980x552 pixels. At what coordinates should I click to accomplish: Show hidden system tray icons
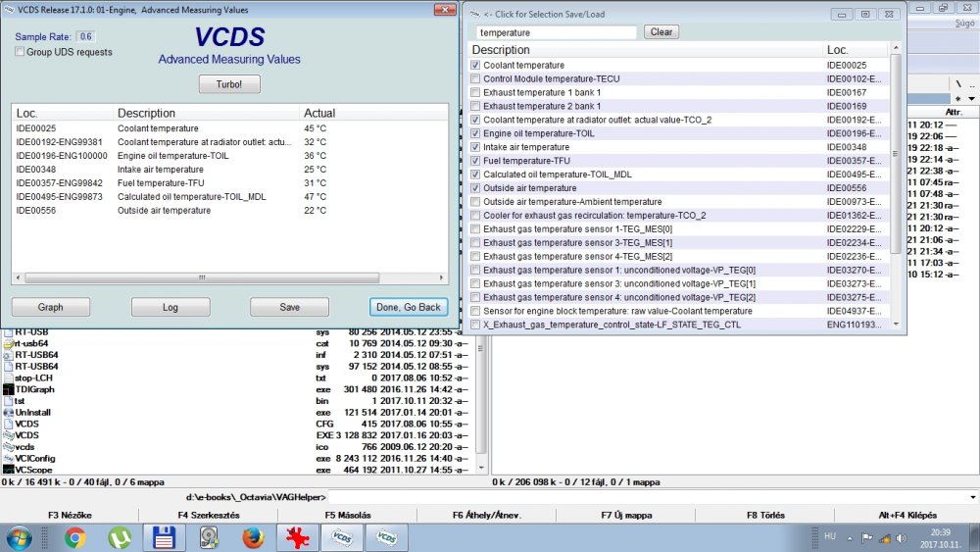coord(850,537)
